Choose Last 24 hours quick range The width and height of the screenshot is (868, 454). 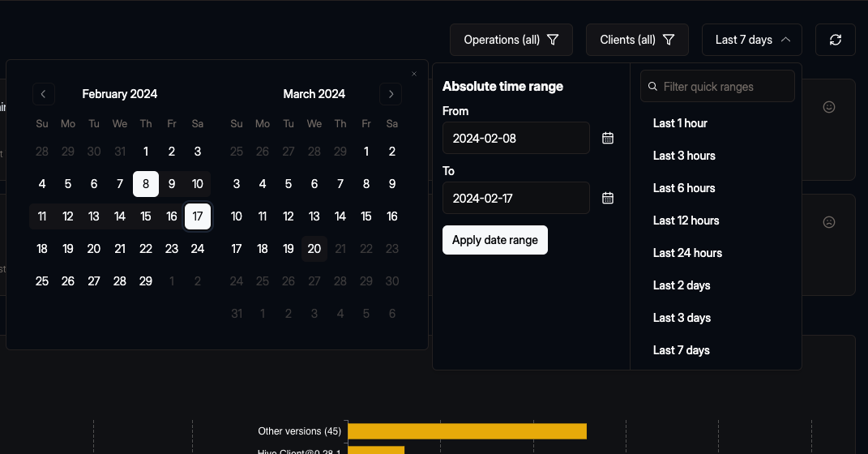tap(687, 253)
